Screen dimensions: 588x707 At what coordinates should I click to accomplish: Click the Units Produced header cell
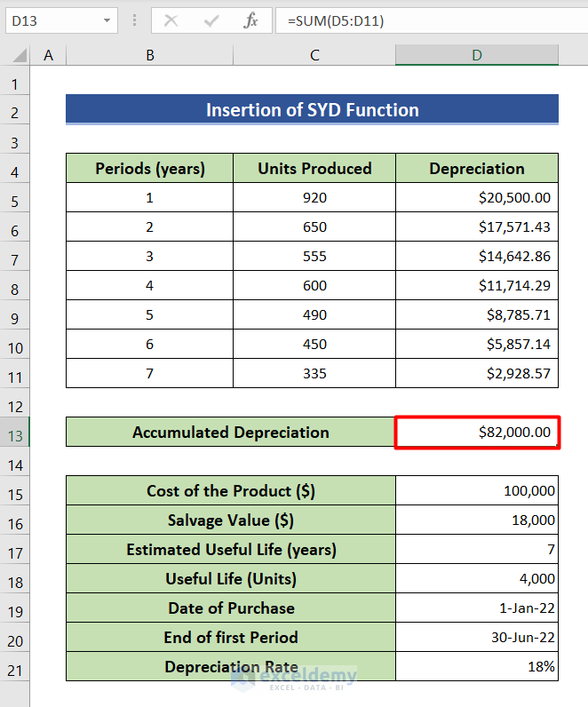[x=314, y=169]
